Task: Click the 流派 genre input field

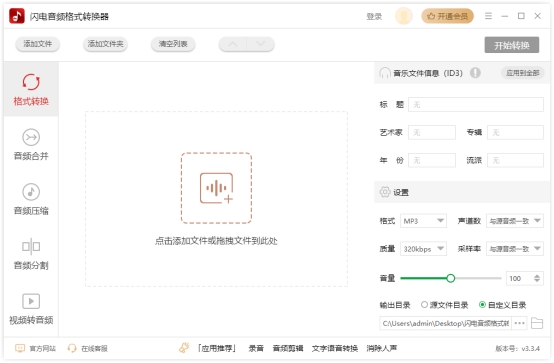Action: click(x=515, y=160)
